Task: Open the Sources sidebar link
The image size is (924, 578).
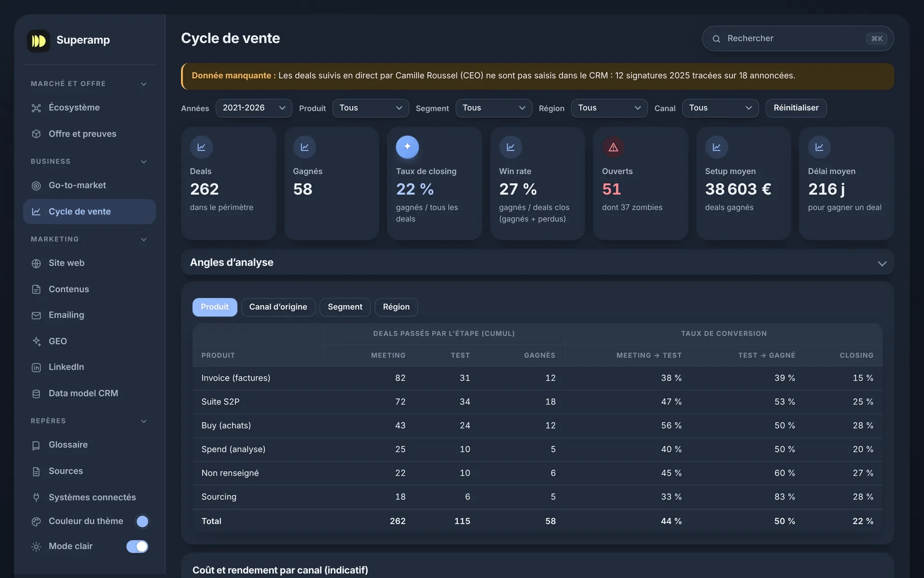Action: 90,471
